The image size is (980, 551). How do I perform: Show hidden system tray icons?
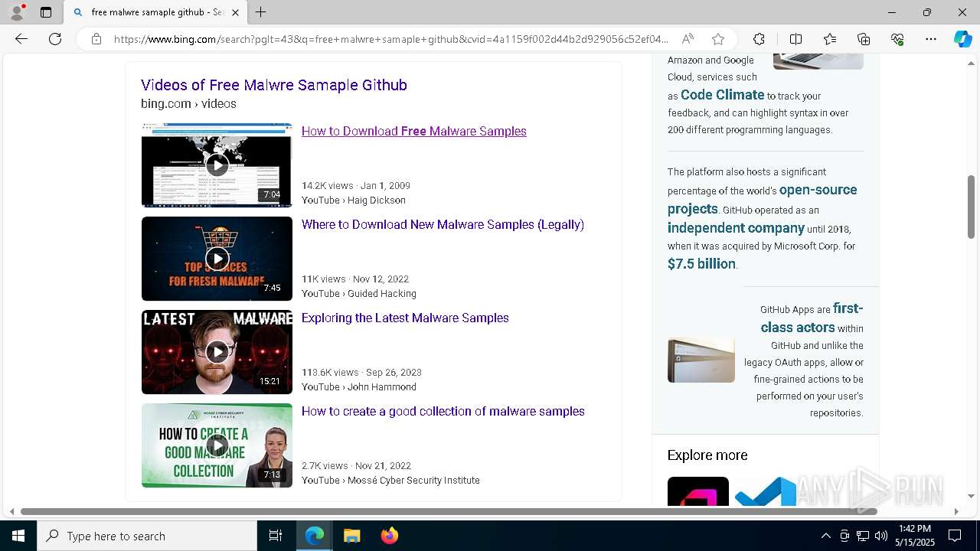pos(825,536)
